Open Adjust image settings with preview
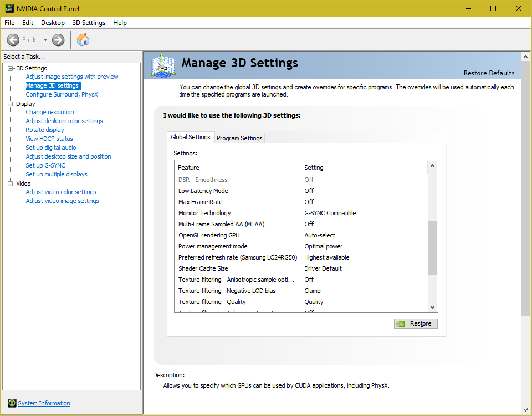532x416 pixels. tap(72, 77)
